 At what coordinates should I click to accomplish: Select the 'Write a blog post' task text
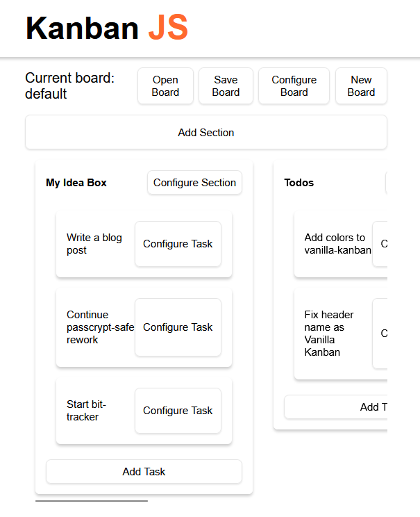pyautogui.click(x=94, y=244)
